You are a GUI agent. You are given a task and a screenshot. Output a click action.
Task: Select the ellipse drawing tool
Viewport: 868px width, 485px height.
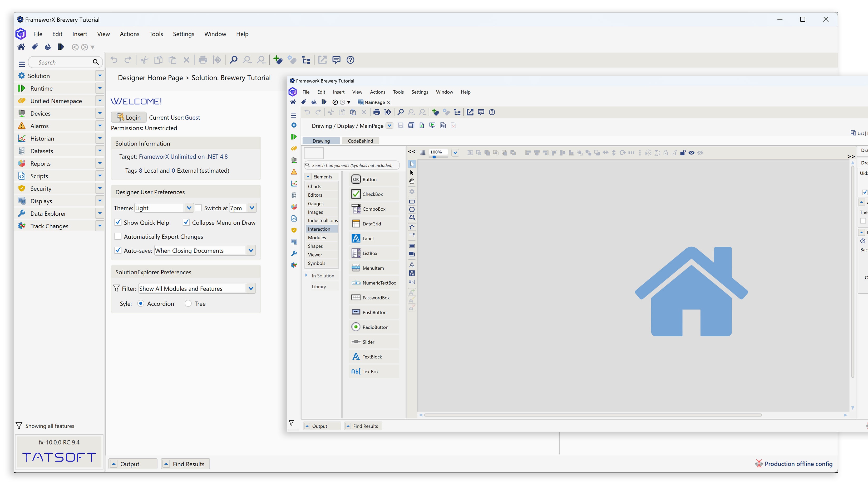click(x=411, y=210)
